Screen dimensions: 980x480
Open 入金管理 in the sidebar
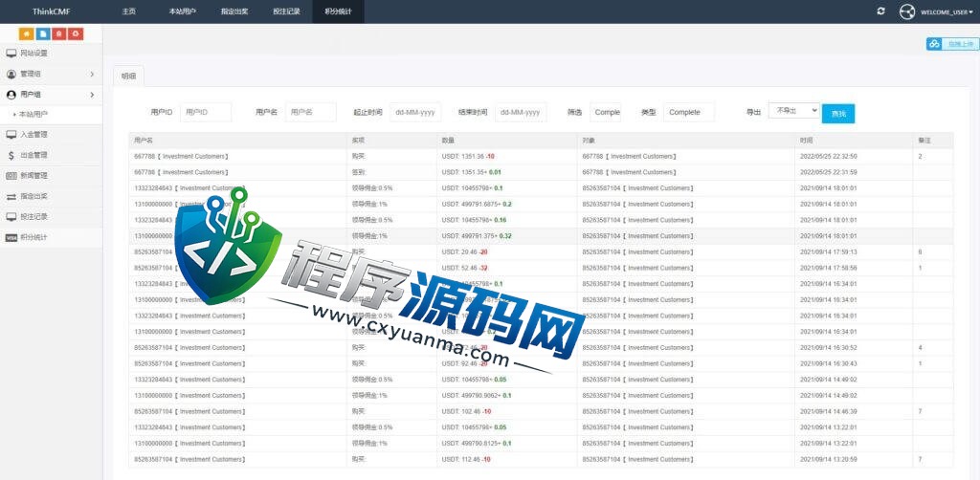[x=52, y=134]
